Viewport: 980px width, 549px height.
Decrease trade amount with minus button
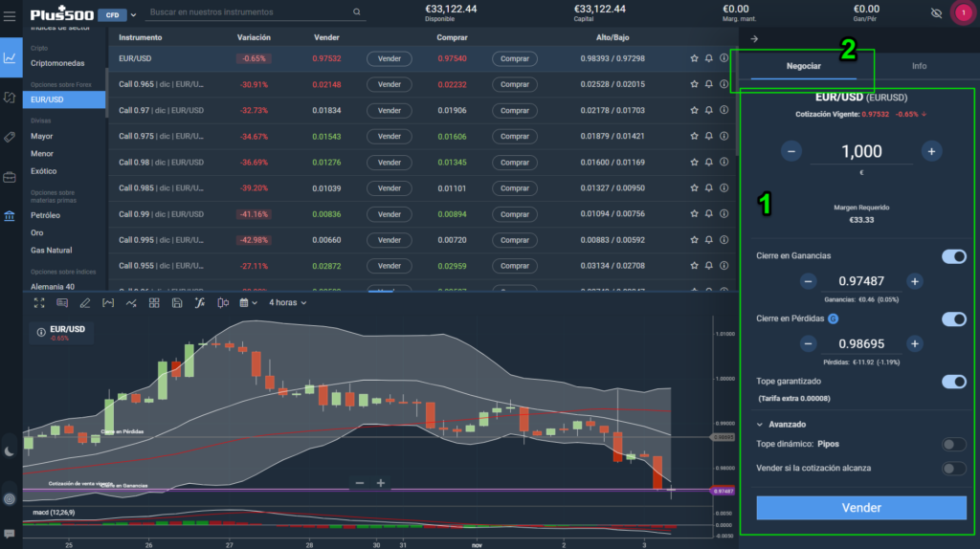coord(791,151)
